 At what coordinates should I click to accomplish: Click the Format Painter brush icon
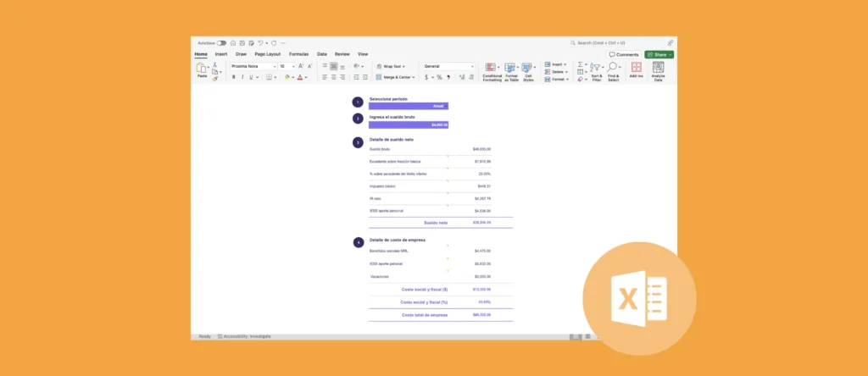[214, 79]
